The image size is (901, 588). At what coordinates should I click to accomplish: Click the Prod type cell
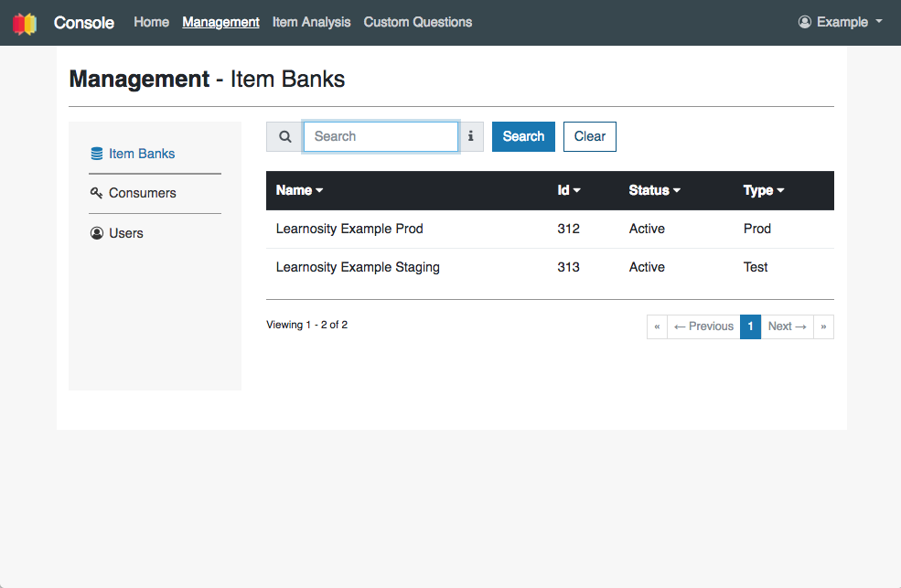point(756,229)
